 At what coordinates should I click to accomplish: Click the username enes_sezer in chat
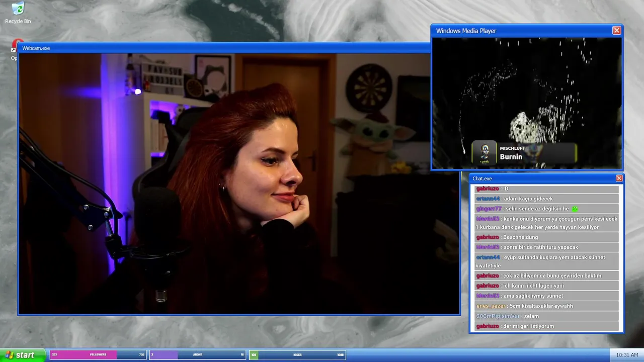[x=491, y=306]
